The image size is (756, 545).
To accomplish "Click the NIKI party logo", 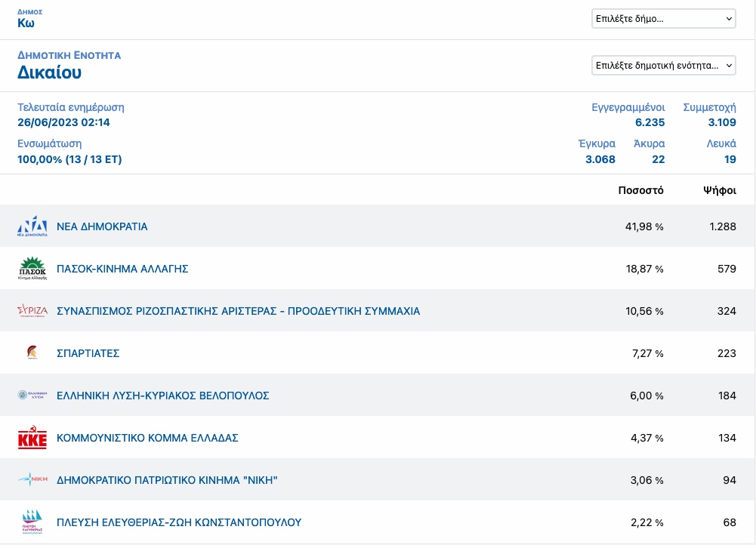I will [x=32, y=479].
